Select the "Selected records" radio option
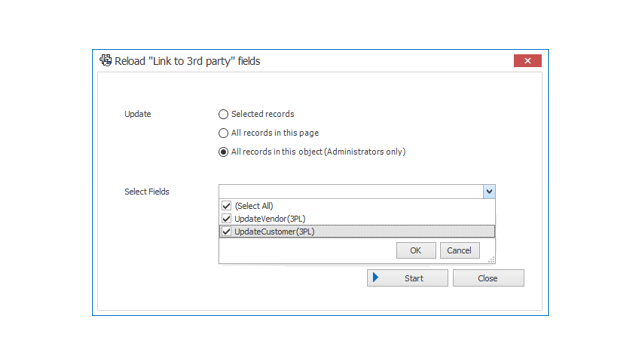640x360 pixels. [223, 114]
